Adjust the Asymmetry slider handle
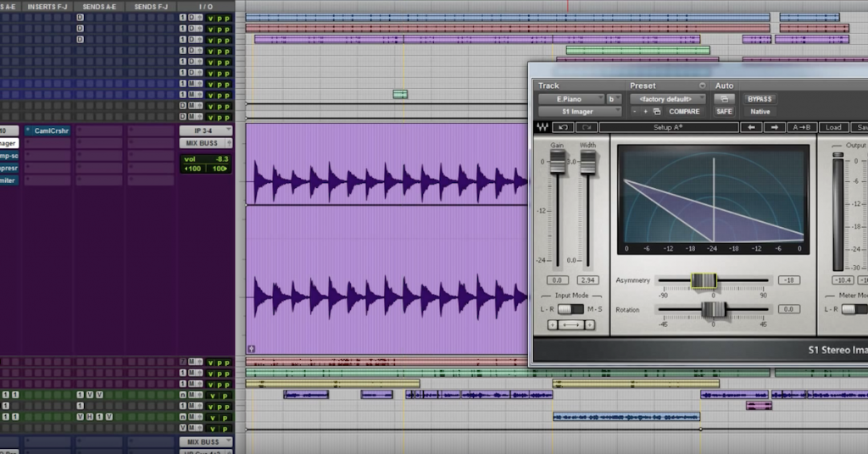Image resolution: width=868 pixels, height=454 pixels. (704, 281)
